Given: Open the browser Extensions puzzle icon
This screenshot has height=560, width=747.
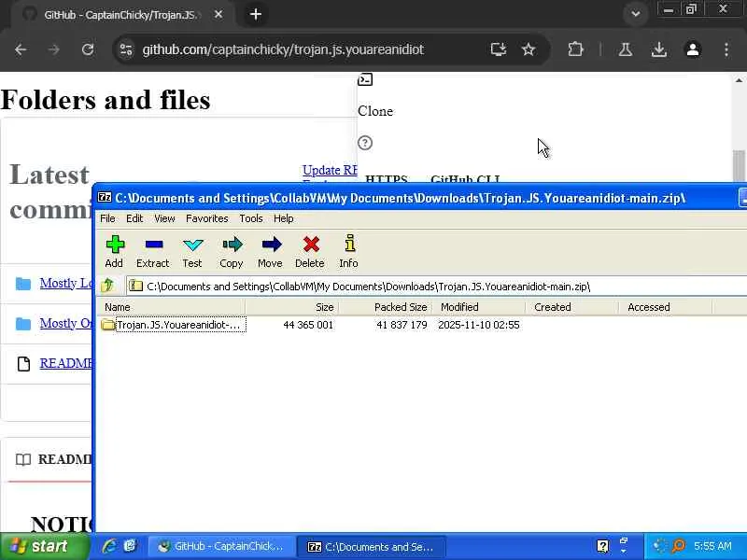Looking at the screenshot, I should [x=575, y=49].
